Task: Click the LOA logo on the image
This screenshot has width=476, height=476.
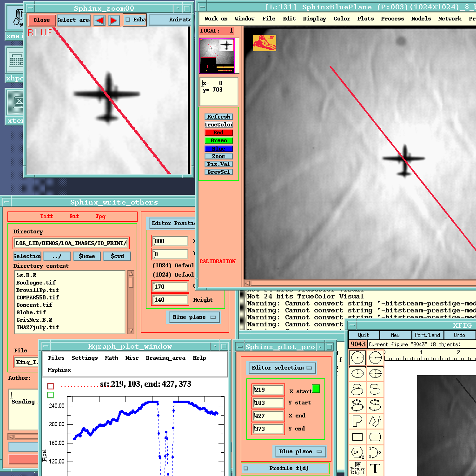Action: 264,43
